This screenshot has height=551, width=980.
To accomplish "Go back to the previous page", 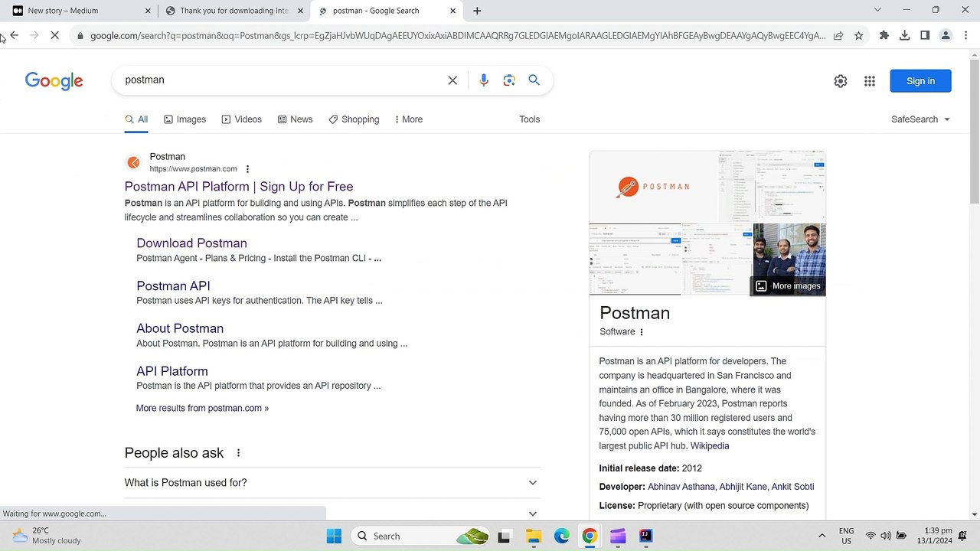I will pyautogui.click(x=14, y=35).
